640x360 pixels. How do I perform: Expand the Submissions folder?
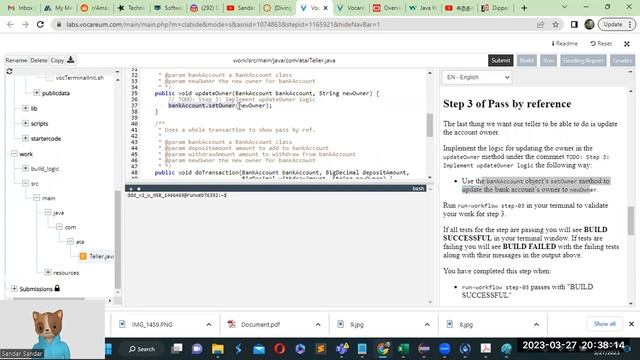(14, 288)
